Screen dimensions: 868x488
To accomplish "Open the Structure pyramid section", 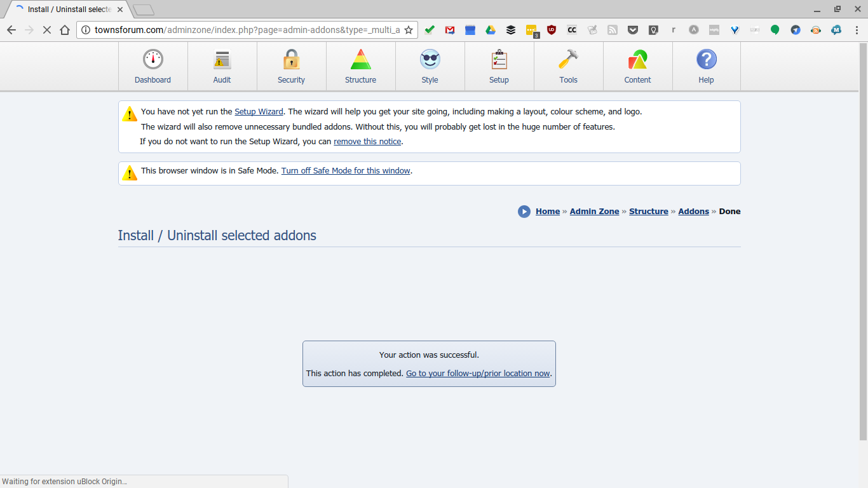I will pos(360,66).
